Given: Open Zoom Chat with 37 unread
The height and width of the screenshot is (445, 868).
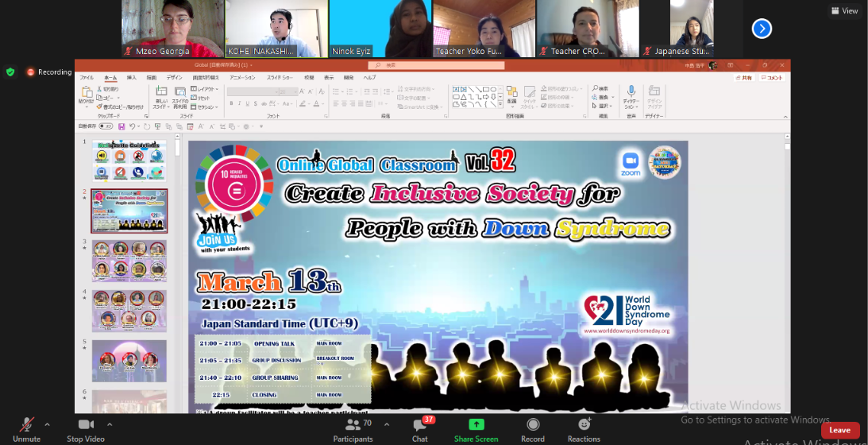Looking at the screenshot, I should click(x=420, y=429).
